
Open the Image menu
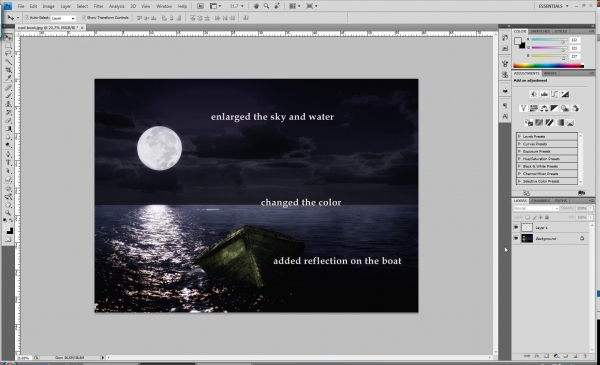[49, 6]
